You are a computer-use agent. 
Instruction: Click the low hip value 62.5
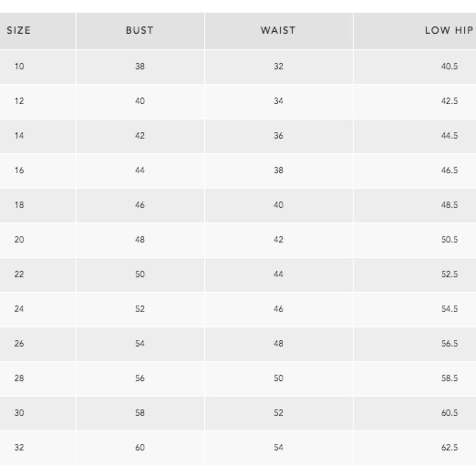[449, 447]
